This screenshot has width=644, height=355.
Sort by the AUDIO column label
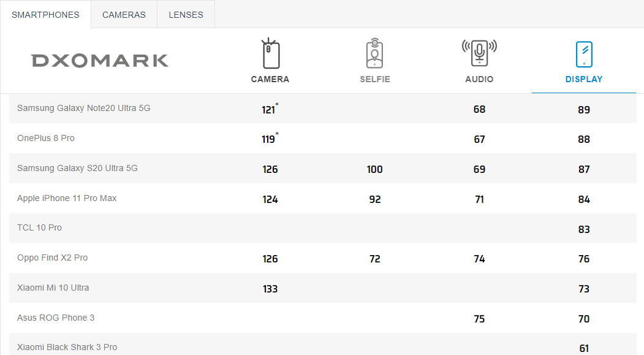coord(479,79)
